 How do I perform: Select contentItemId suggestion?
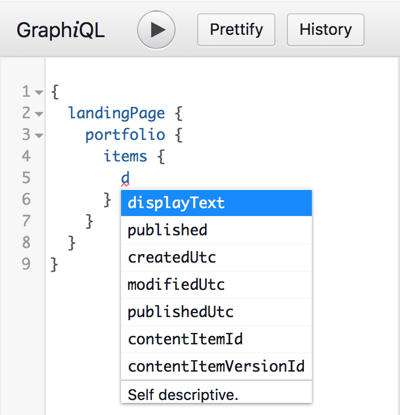point(216,339)
